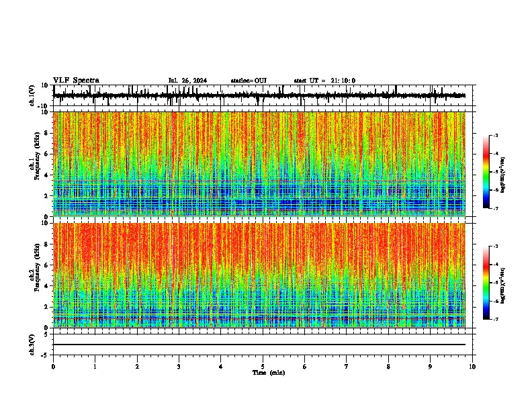Click the 0 tick on the time axis

pos(53,367)
